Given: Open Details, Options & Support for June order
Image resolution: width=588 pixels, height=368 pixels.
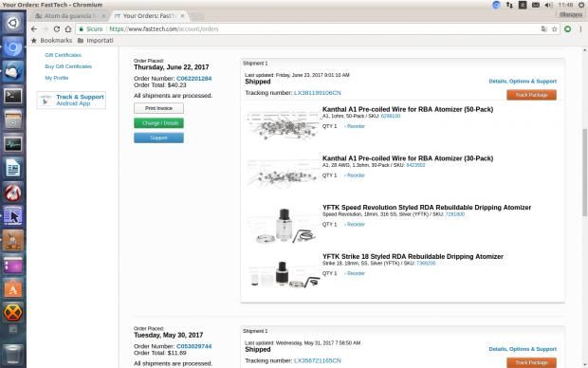Looking at the screenshot, I should [523, 81].
